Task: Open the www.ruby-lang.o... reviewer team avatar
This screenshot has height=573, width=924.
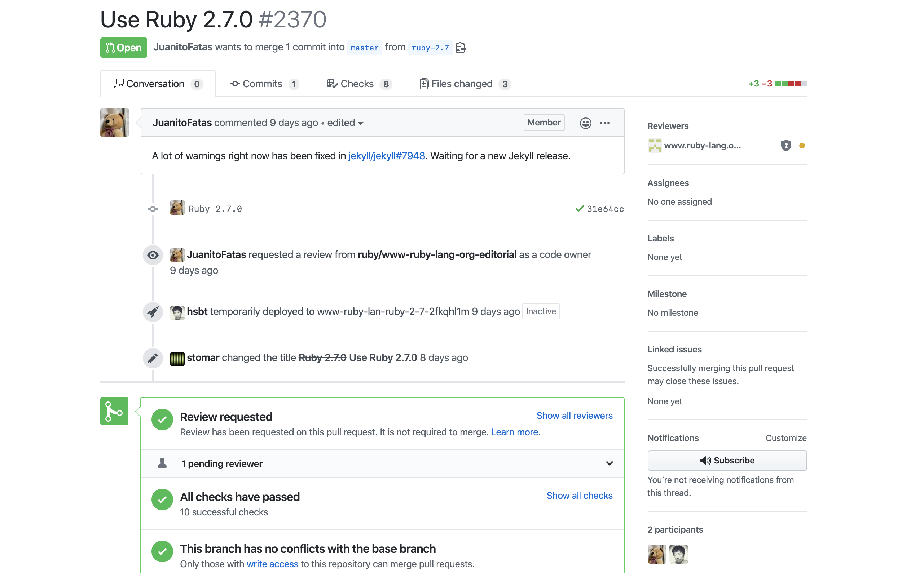Action: 655,146
